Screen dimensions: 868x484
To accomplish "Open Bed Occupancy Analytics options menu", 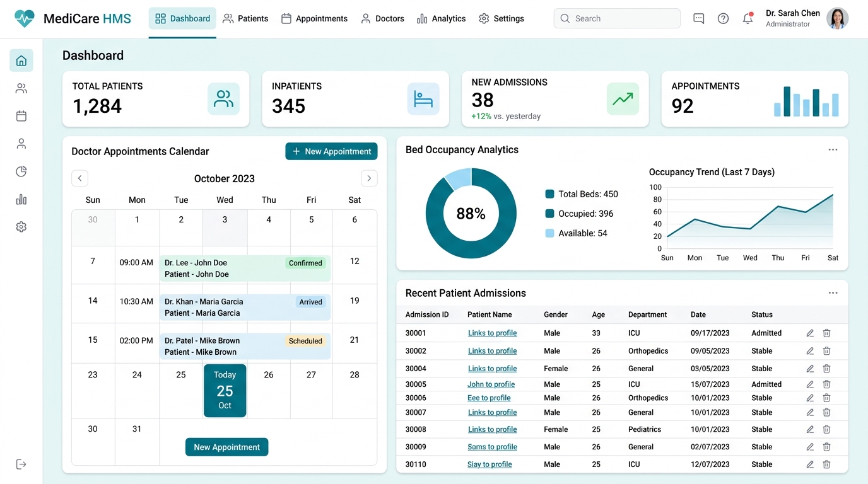I will (833, 150).
